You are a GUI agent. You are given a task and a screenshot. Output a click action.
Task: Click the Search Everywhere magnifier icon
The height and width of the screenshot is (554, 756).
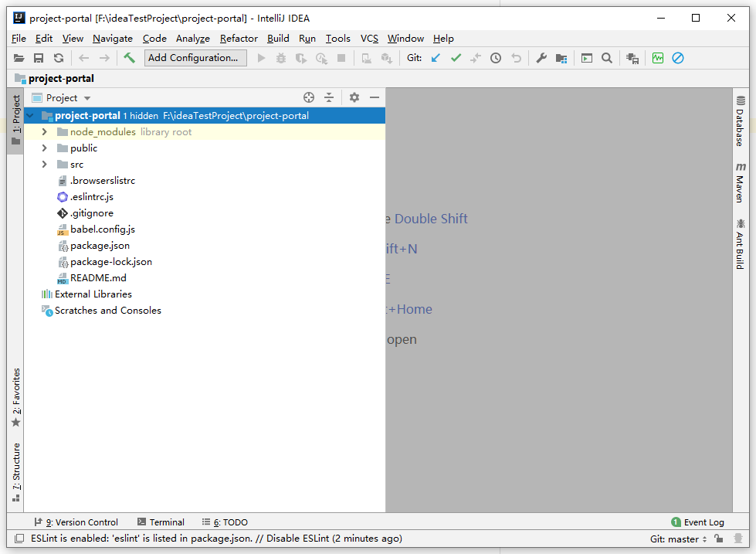click(x=607, y=59)
